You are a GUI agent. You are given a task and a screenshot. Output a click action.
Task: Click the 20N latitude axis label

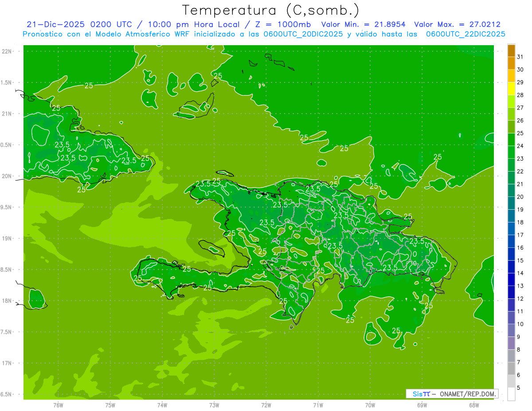click(7, 176)
